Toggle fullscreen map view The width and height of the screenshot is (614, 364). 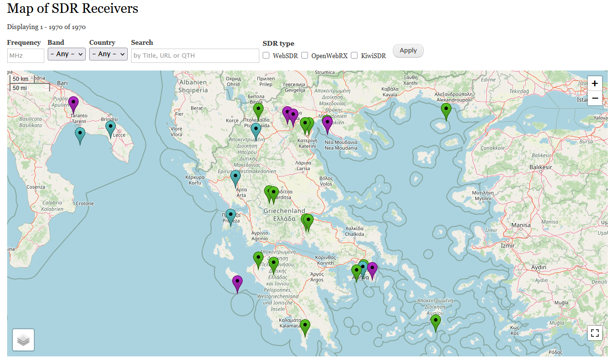tap(594, 333)
